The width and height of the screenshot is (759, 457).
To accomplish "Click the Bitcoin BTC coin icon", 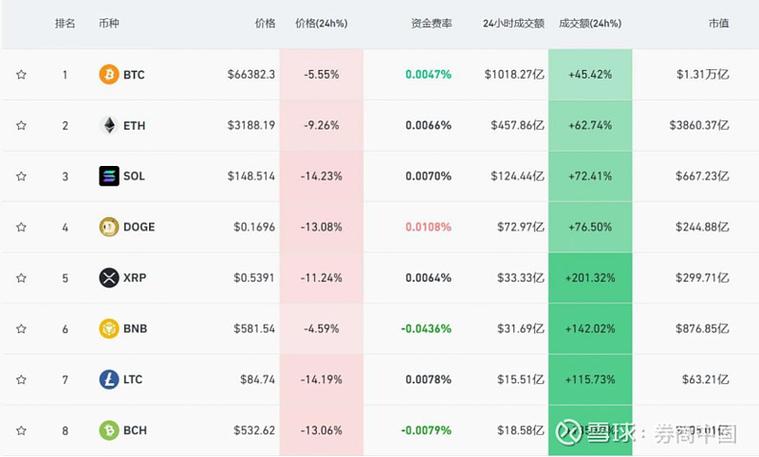I will pos(109,75).
